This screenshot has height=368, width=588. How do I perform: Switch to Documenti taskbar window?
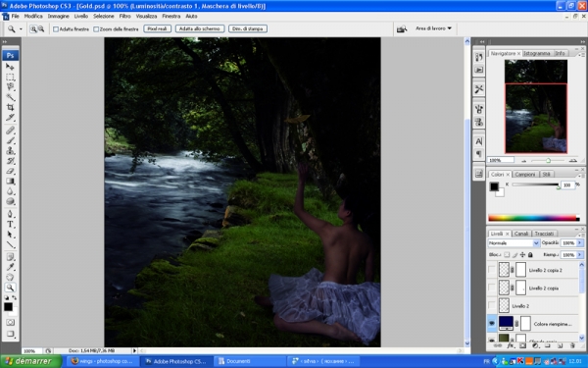250,361
